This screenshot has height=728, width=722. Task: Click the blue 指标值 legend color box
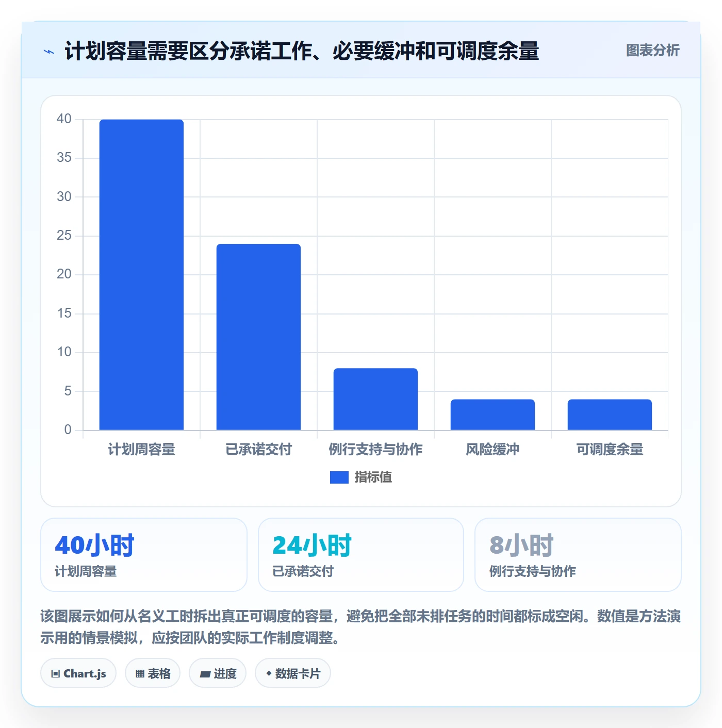[x=339, y=477]
